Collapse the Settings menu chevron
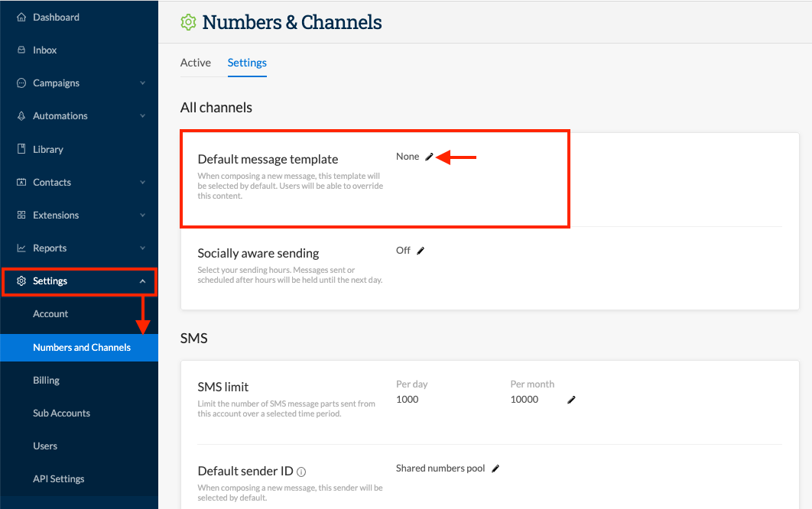Image resolution: width=812 pixels, height=509 pixels. pos(142,281)
